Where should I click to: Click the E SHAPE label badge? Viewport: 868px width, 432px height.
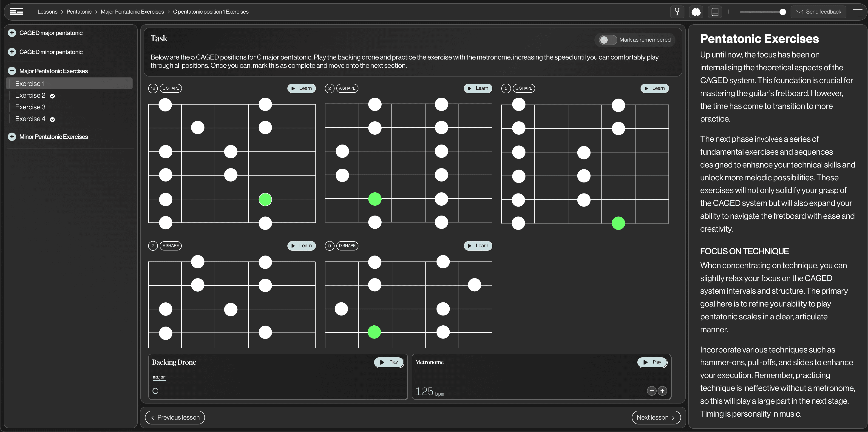click(x=170, y=246)
